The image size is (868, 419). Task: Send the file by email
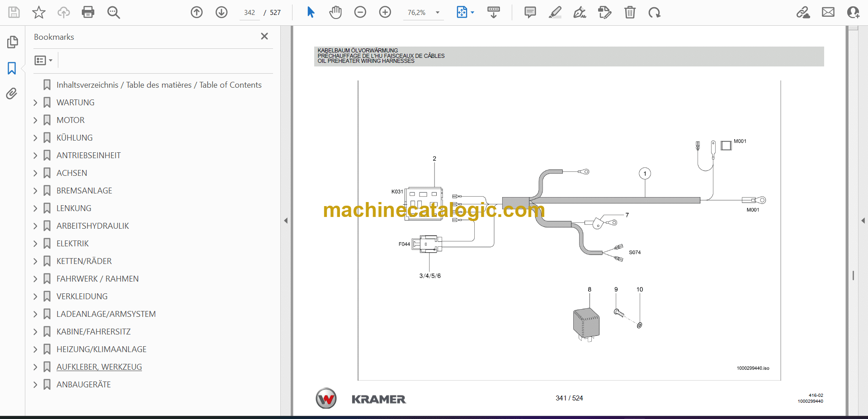point(828,12)
